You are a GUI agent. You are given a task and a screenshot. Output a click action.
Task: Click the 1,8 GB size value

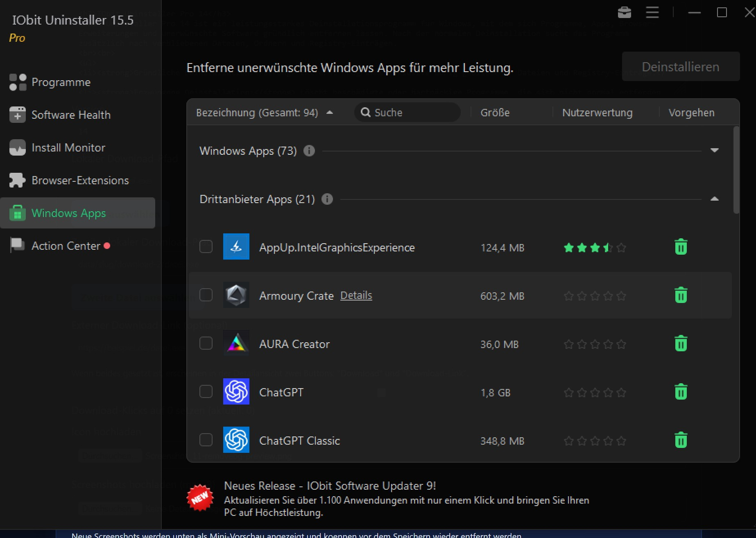495,393
